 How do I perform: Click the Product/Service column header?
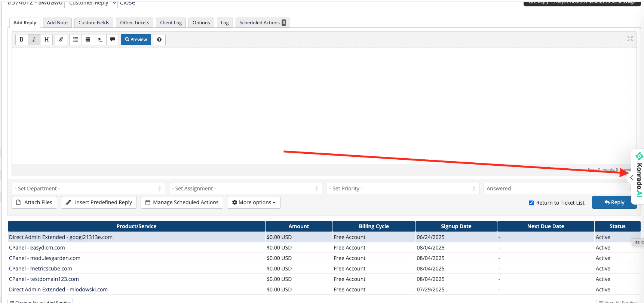pos(137,226)
